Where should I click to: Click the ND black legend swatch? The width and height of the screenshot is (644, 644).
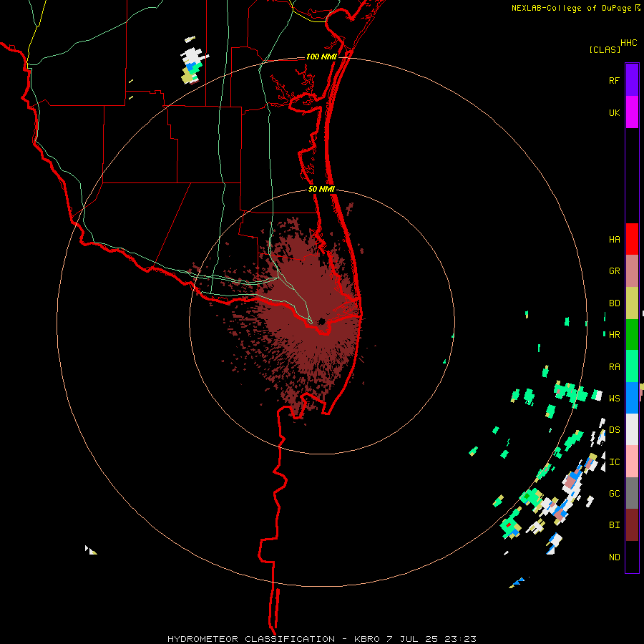tap(632, 557)
